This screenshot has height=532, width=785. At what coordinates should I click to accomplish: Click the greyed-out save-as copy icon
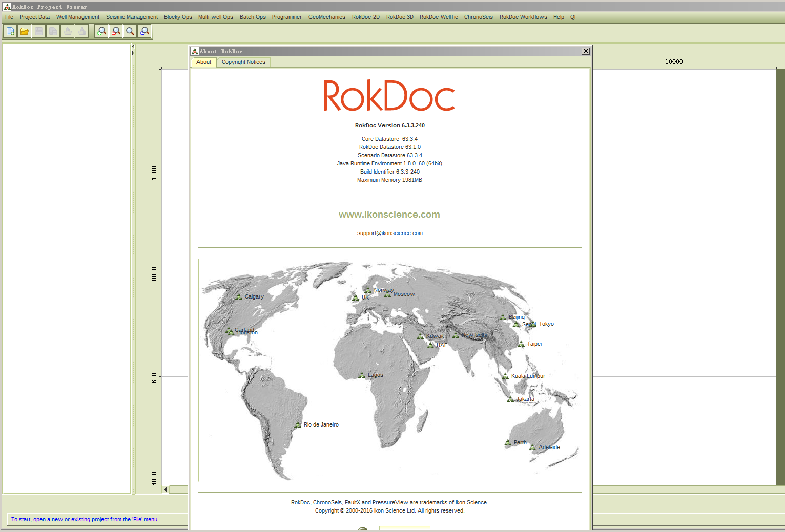[53, 31]
